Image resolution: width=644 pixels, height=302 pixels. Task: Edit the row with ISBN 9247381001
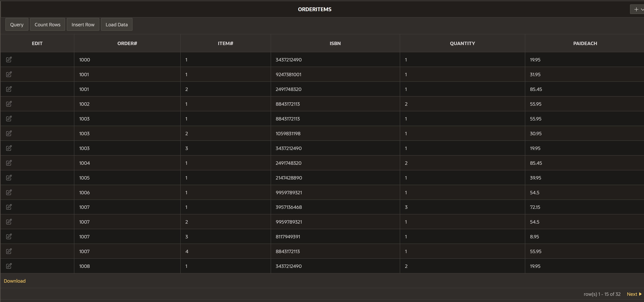(x=9, y=74)
